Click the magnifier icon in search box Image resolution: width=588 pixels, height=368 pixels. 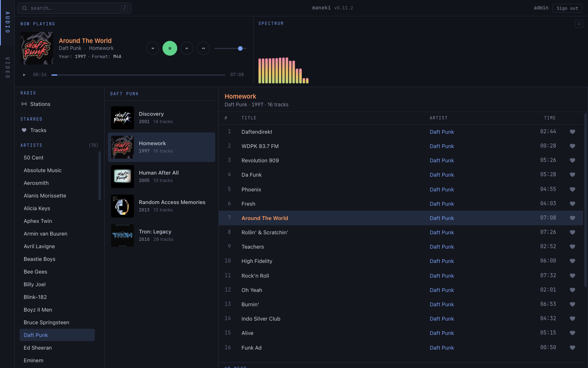pos(24,8)
